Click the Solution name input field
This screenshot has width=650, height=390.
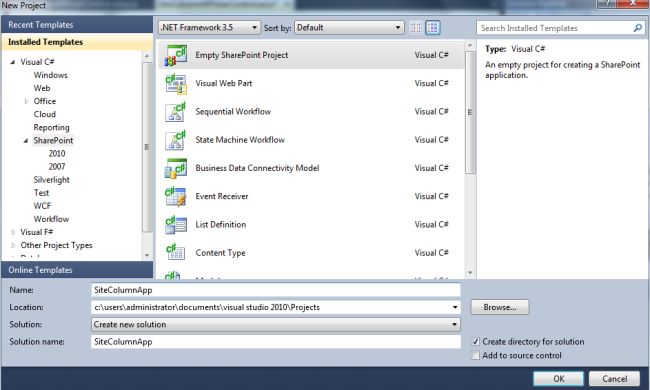(276, 342)
